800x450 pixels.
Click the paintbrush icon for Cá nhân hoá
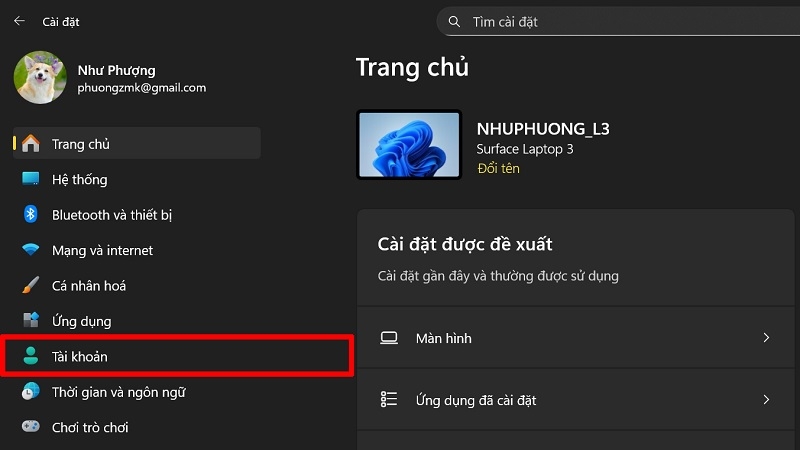[x=31, y=285]
